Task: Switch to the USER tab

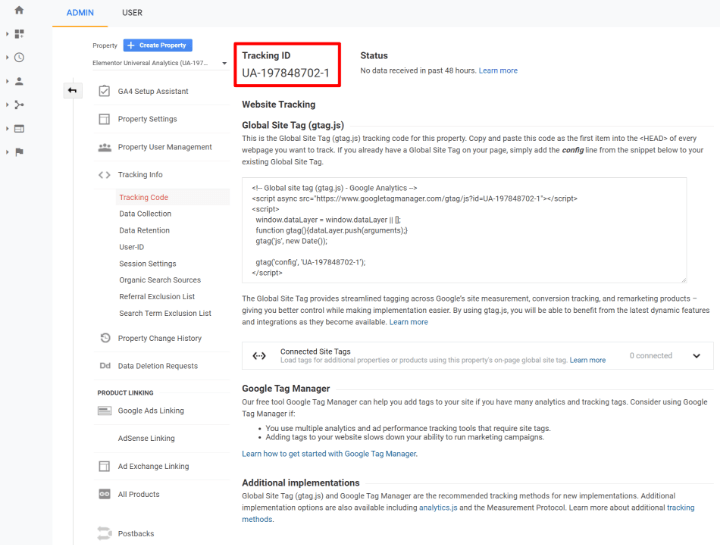Action: pos(132,13)
